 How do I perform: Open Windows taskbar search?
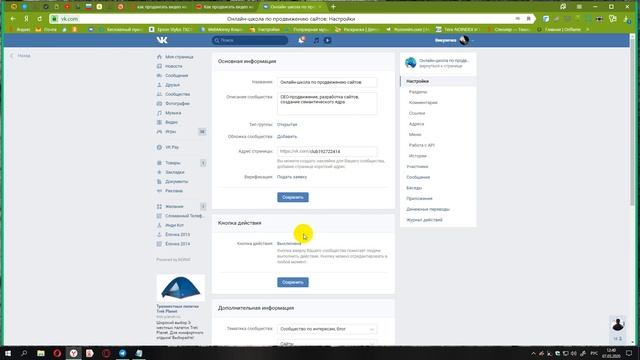pyautogui.click(x=24, y=353)
